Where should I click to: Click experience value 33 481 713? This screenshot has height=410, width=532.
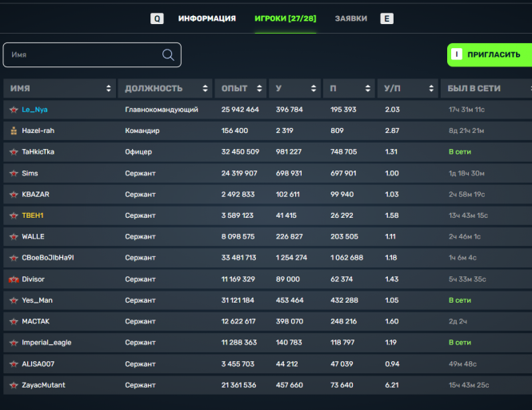tap(239, 258)
